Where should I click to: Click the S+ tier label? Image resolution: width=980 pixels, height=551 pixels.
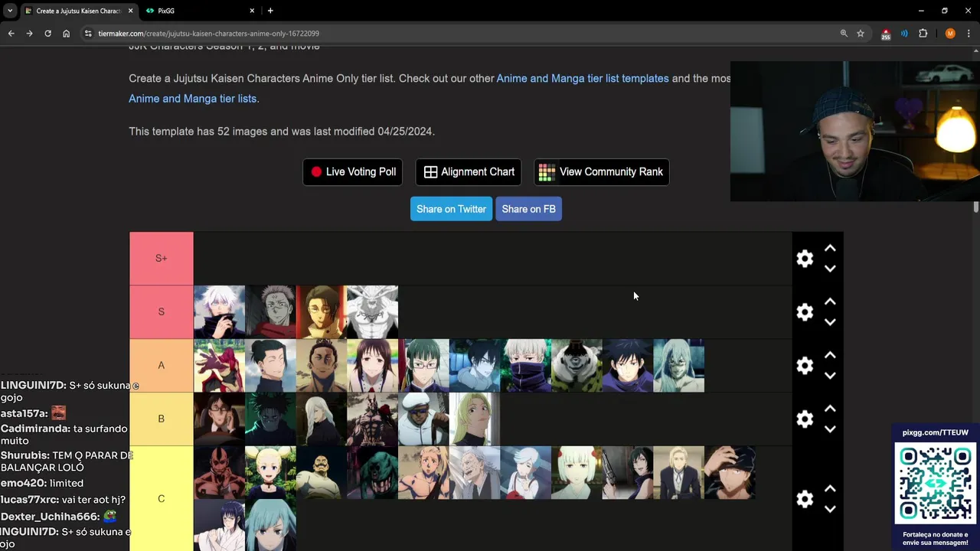point(161,259)
